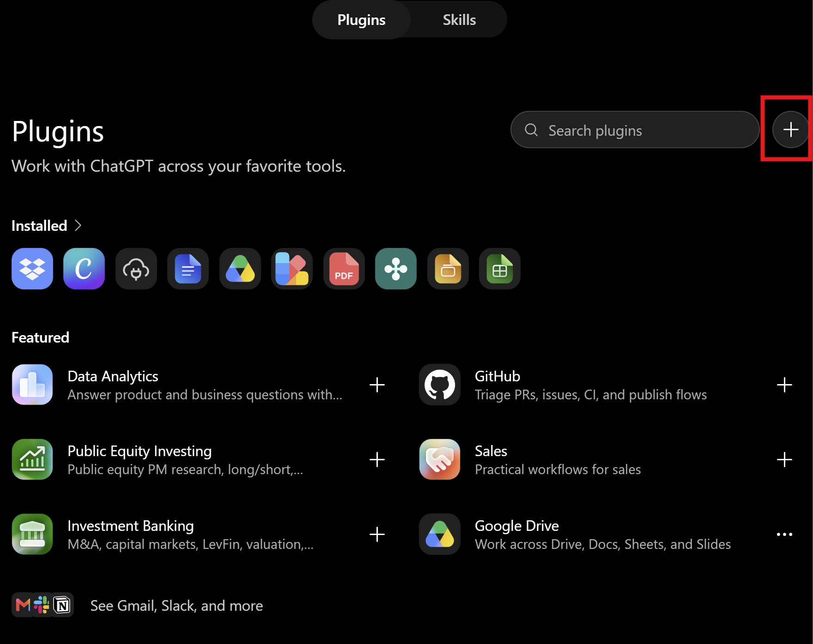The image size is (813, 644).
Task: Click the Gmail icon at the bottom
Action: (x=23, y=605)
